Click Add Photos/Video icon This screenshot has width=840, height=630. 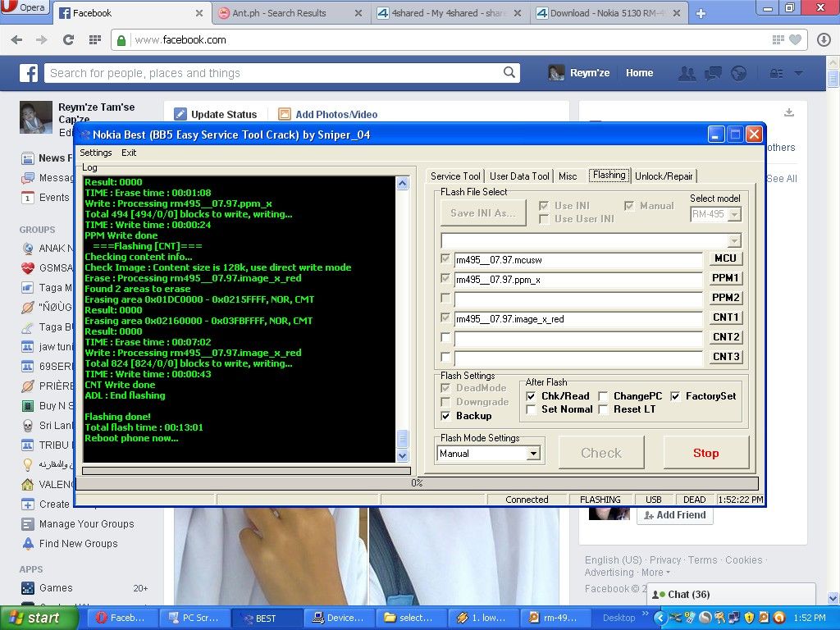tap(285, 115)
